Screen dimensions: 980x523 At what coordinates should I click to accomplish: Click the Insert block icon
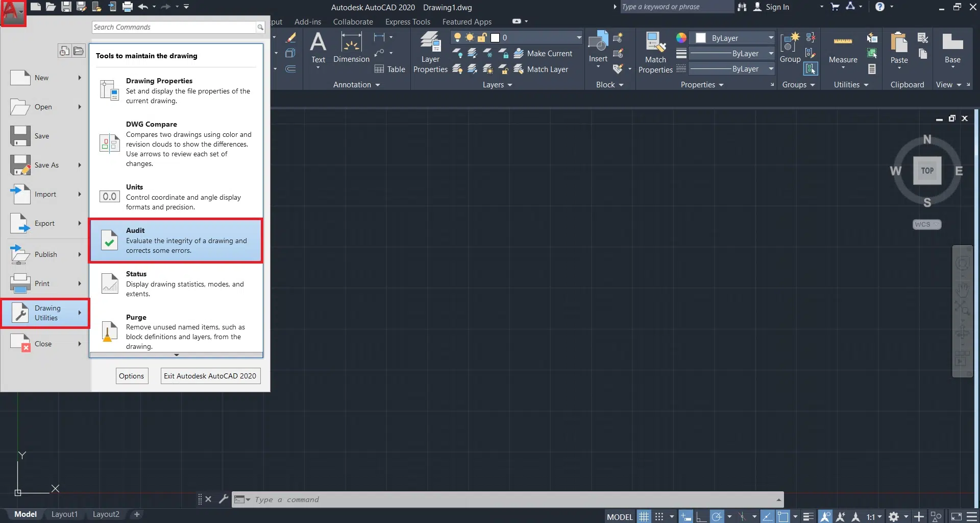click(x=598, y=47)
